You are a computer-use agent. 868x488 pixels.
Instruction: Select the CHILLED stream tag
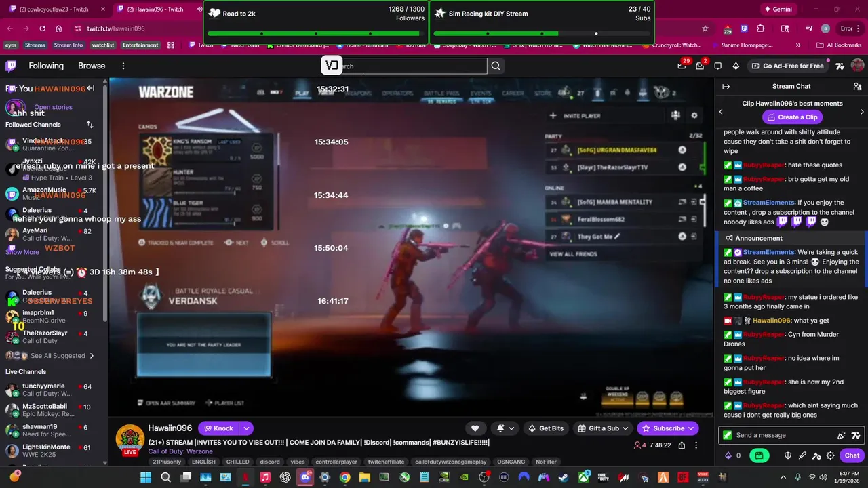pyautogui.click(x=237, y=462)
